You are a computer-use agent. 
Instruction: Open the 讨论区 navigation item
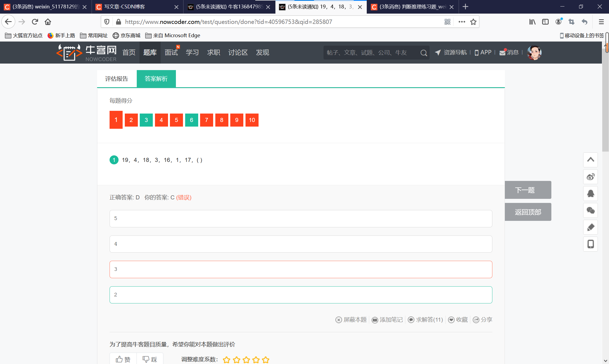tap(238, 52)
